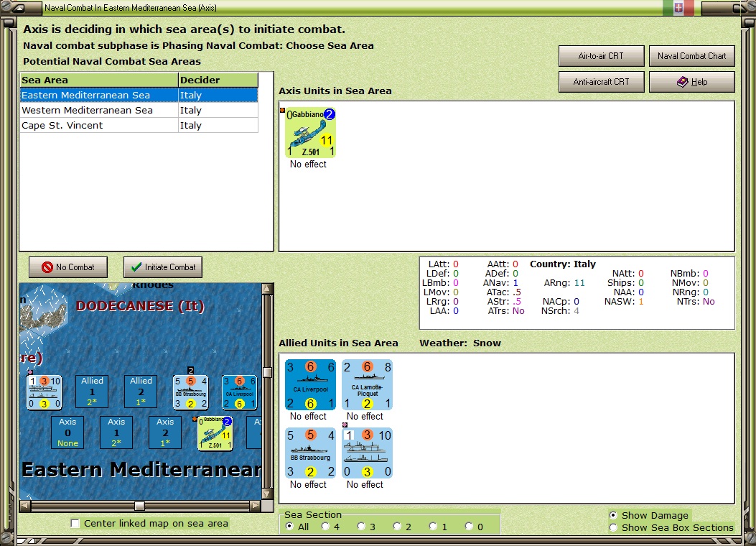This screenshot has width=756, height=546.
Task: Click the map's vertical scrollbar down arrow
Action: pyautogui.click(x=267, y=494)
